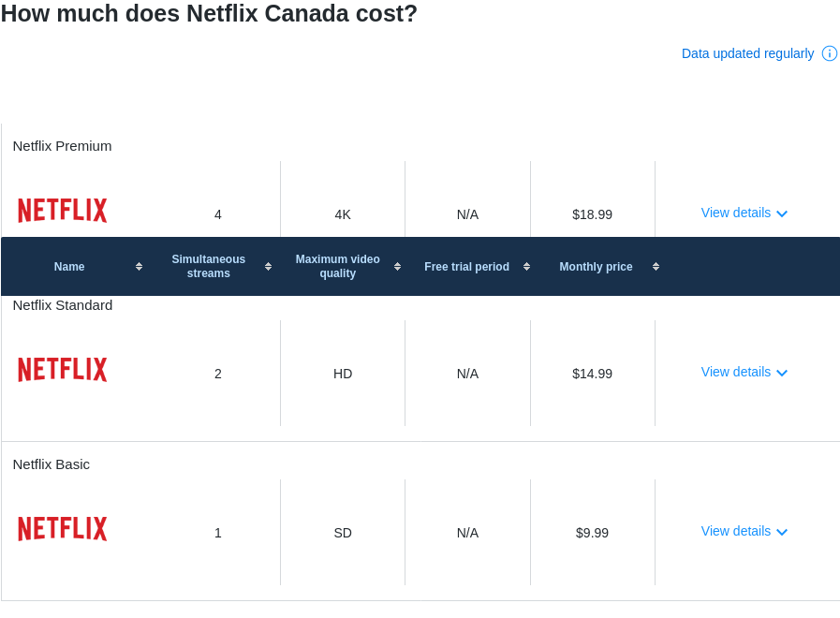Click the $9.99 monthly price
This screenshot has height=618, width=840.
pos(592,533)
